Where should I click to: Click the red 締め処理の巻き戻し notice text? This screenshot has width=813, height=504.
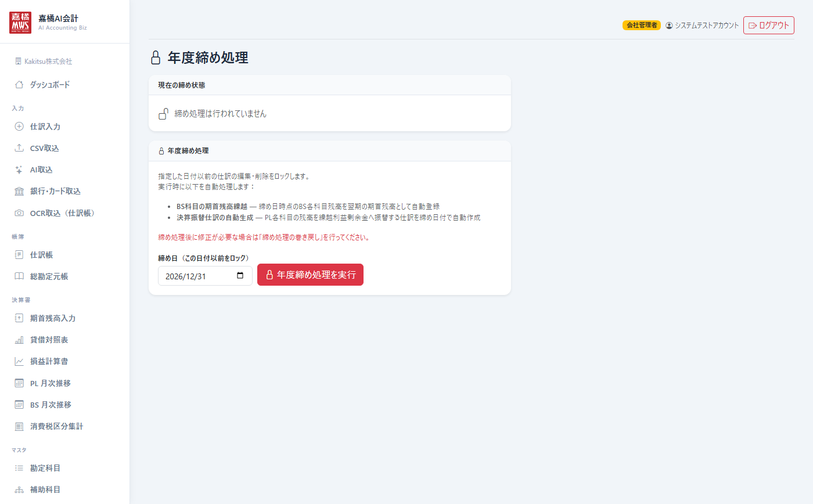(x=264, y=237)
